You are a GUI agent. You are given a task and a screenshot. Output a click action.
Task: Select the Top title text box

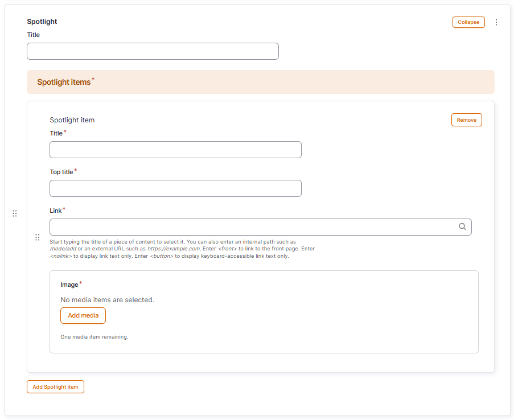click(175, 188)
